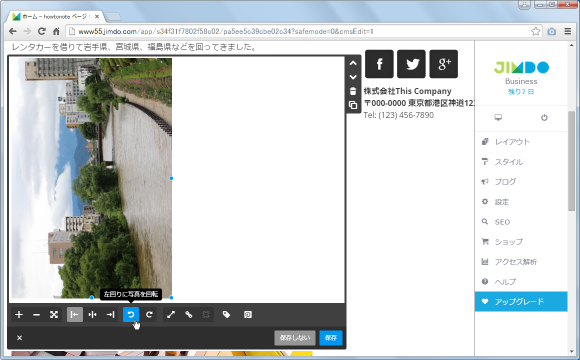Move element down with the chevron
This screenshot has height=360, width=580.
point(353,77)
